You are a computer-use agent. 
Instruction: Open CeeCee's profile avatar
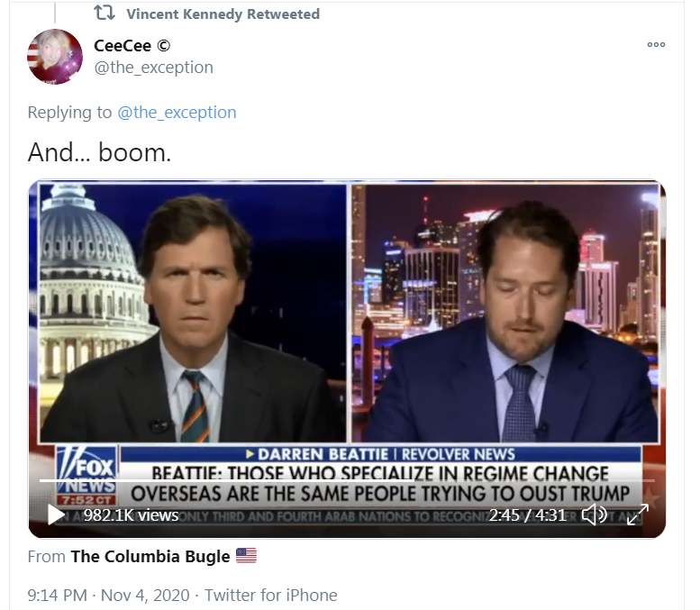click(x=55, y=57)
